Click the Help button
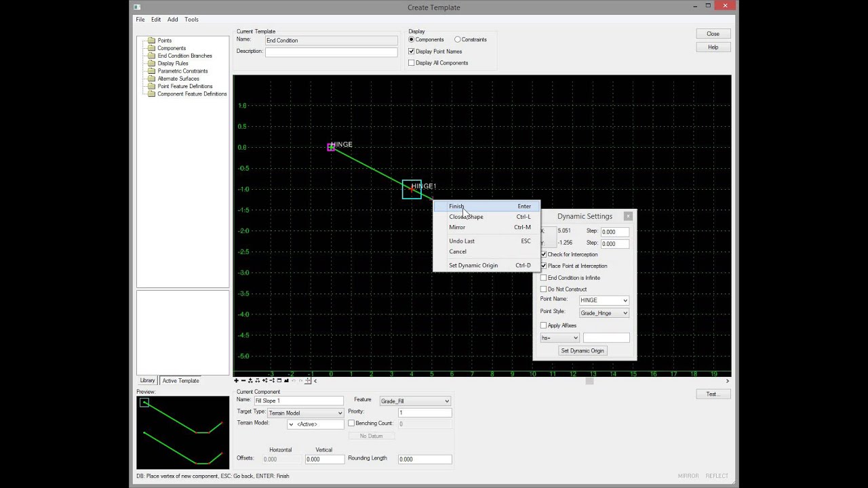Image resolution: width=868 pixels, height=488 pixels. point(713,47)
